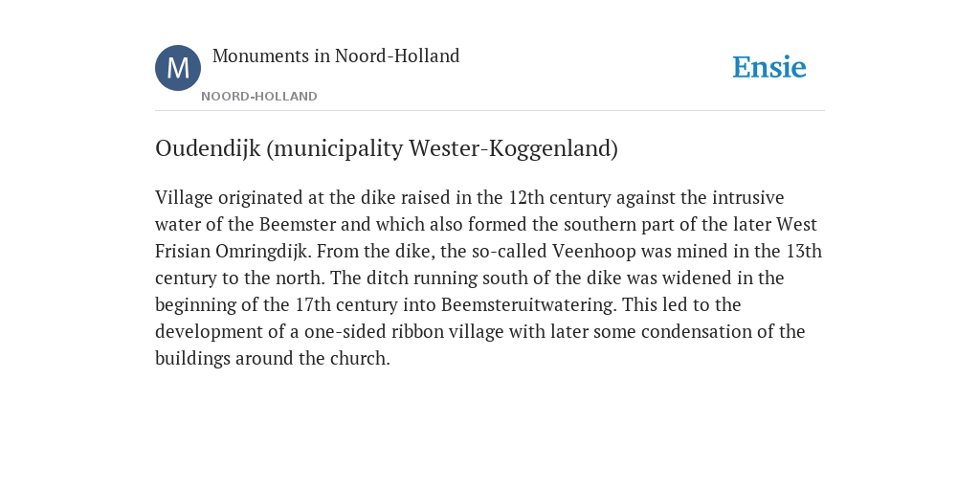The height and width of the screenshot is (490, 980).
Task: Click the divider line below the header
Action: point(490,111)
